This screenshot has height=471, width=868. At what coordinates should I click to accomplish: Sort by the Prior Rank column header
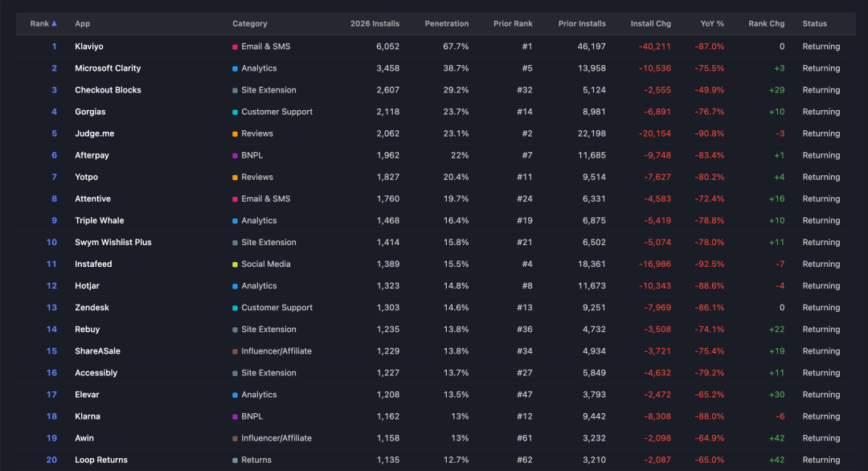coord(513,24)
